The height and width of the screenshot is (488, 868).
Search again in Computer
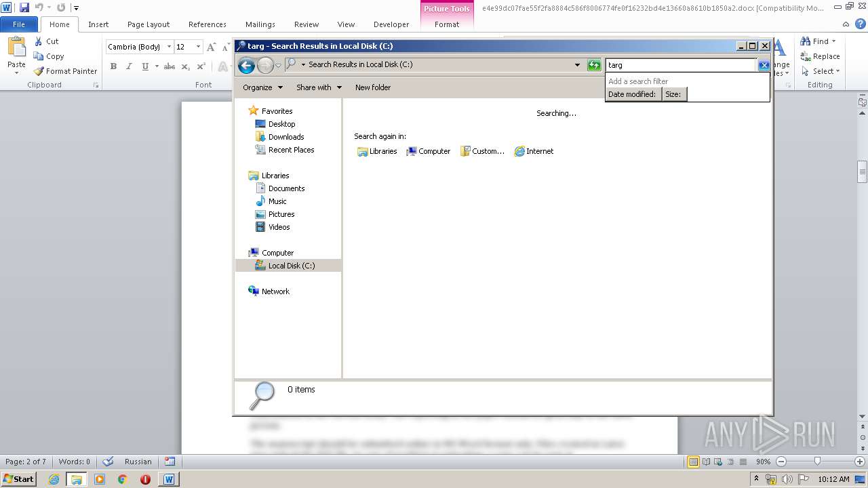click(428, 151)
